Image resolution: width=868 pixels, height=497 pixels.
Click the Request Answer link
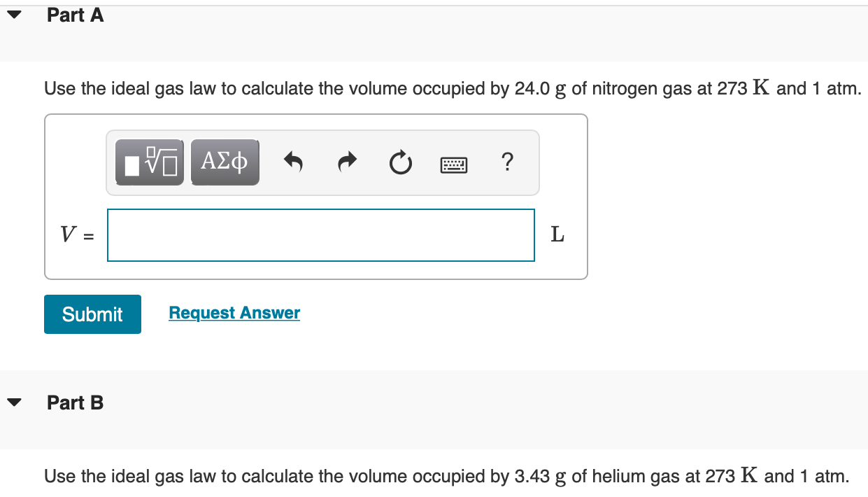coord(234,312)
